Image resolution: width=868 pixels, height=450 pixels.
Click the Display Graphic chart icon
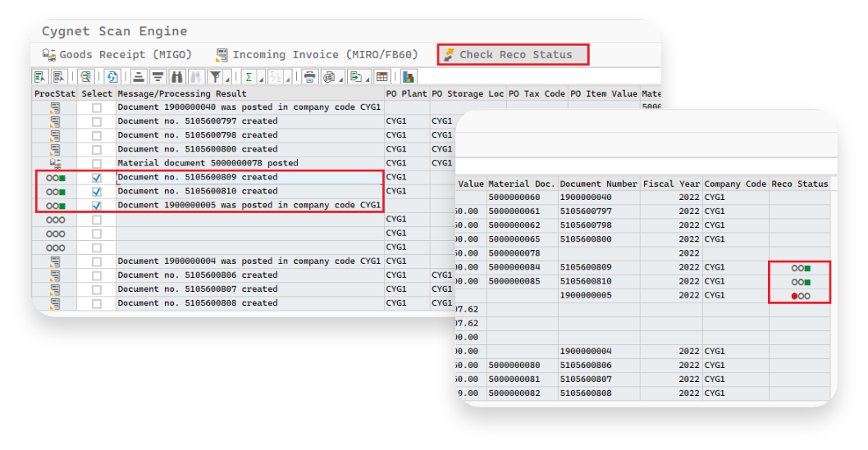(x=409, y=77)
